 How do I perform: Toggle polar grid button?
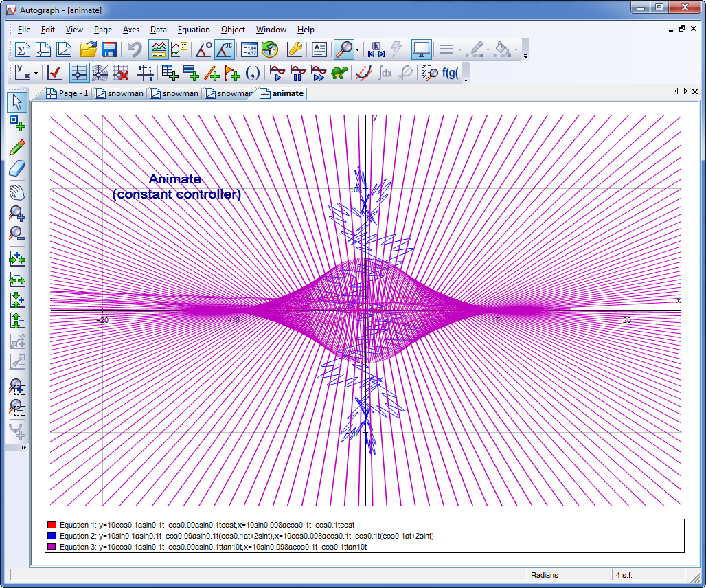click(x=100, y=73)
